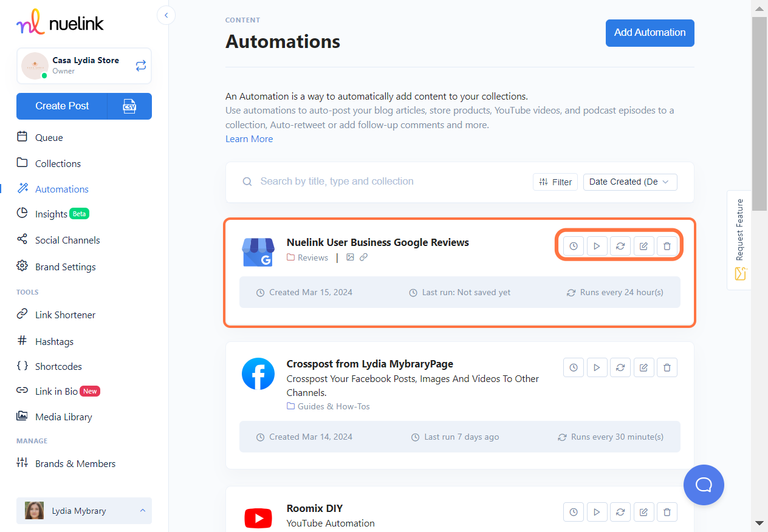The width and height of the screenshot is (768, 532).
Task: Delete the Roomix DIY automation
Action: pos(667,512)
